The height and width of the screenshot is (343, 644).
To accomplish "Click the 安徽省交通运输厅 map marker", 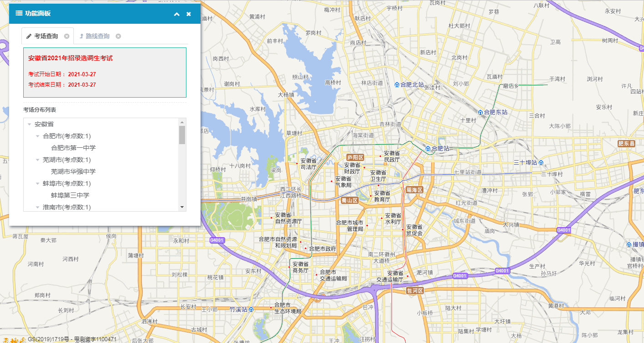I will click(x=407, y=276).
